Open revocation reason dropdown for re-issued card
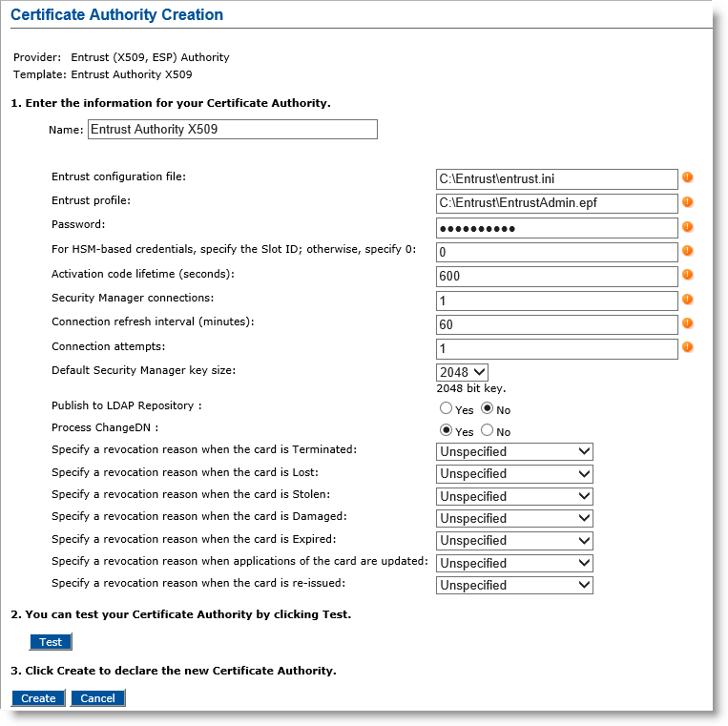728x726 pixels. point(514,585)
